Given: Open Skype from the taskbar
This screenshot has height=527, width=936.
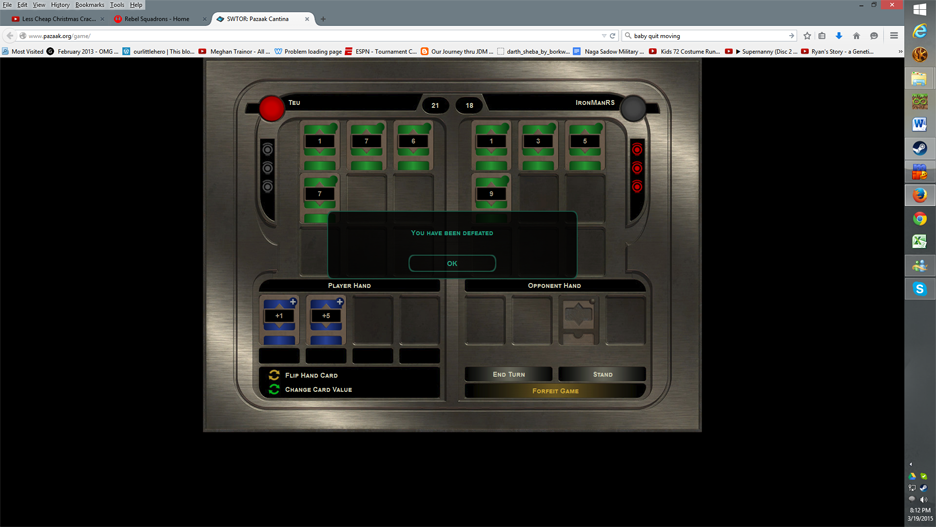Looking at the screenshot, I should click(919, 288).
